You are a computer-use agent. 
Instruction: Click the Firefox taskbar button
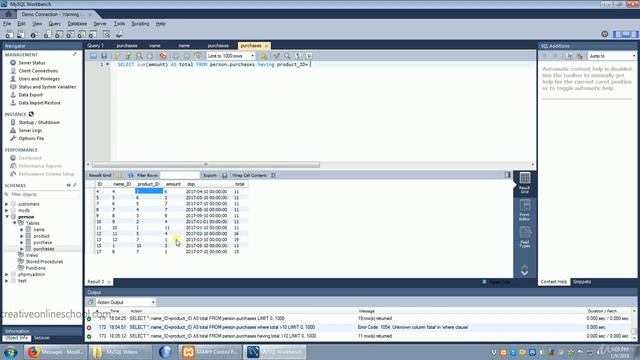click(x=56, y=352)
